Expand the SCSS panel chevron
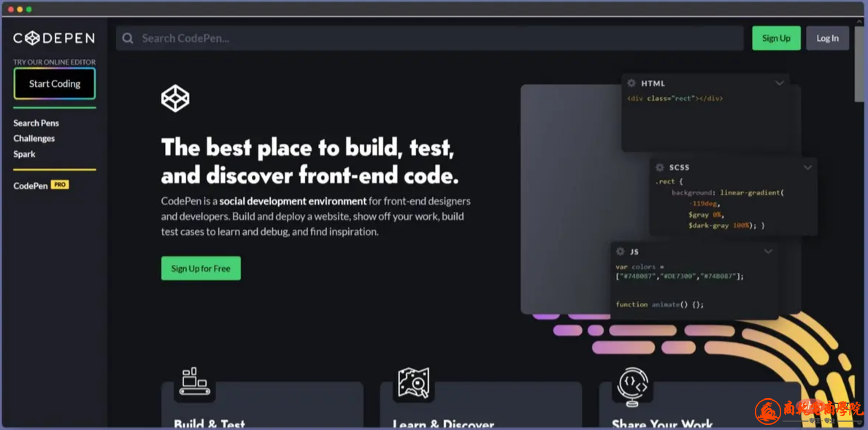This screenshot has width=868, height=430. point(807,167)
